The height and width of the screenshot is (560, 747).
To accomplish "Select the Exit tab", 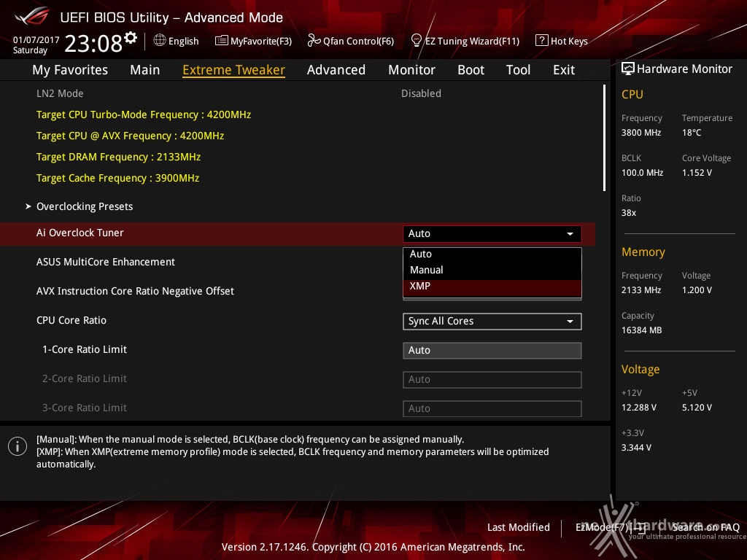I will tap(564, 70).
